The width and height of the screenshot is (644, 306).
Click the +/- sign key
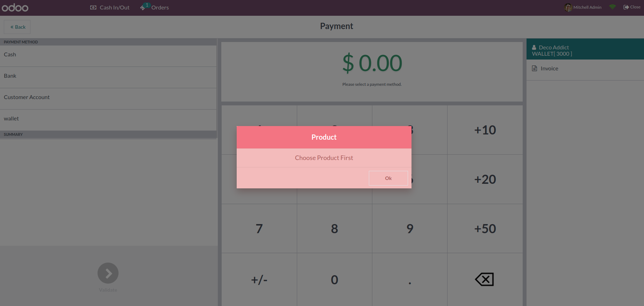click(259, 279)
